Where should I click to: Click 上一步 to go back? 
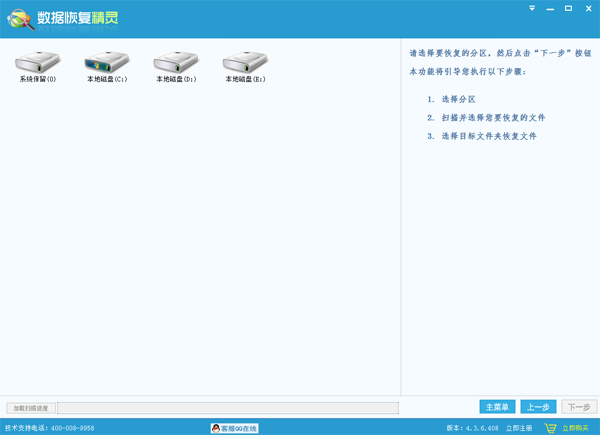[538, 407]
